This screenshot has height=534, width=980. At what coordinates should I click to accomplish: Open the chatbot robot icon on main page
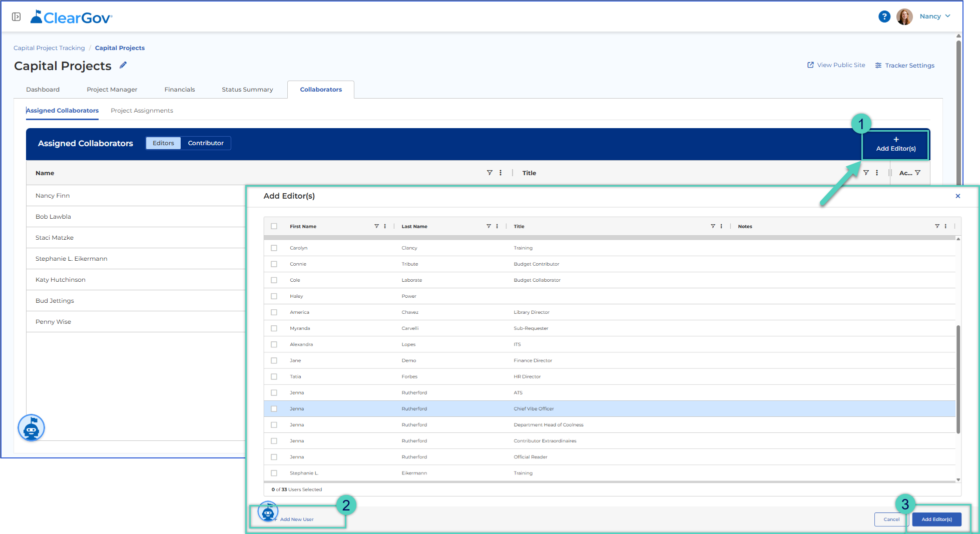[32, 428]
